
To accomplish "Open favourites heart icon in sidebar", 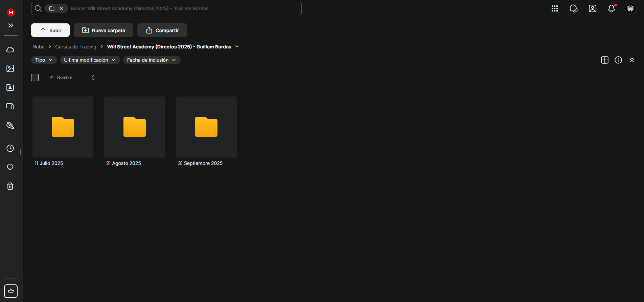I will click(x=10, y=167).
